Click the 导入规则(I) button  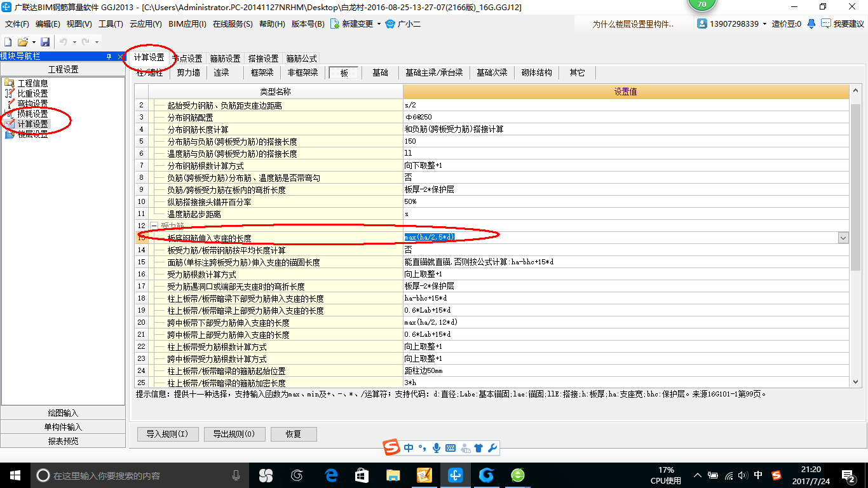[168, 435]
